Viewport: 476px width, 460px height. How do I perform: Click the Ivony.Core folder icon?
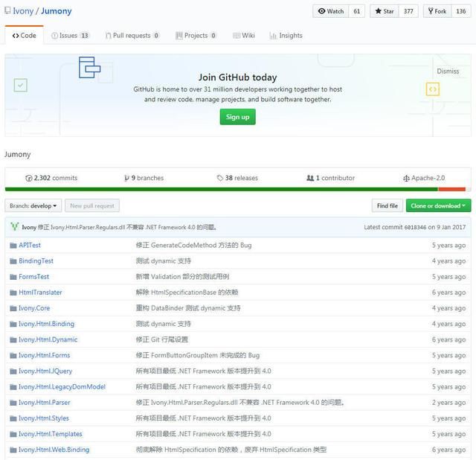13,308
